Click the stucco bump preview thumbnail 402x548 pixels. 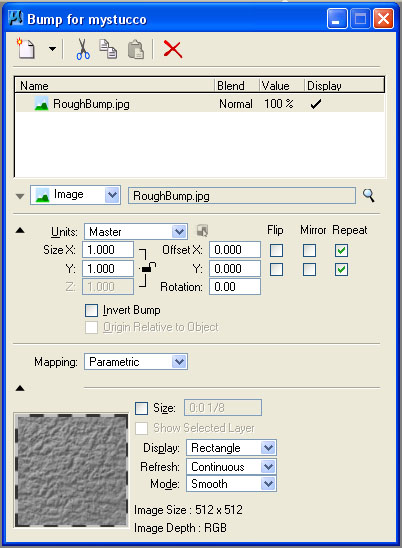pos(71,470)
